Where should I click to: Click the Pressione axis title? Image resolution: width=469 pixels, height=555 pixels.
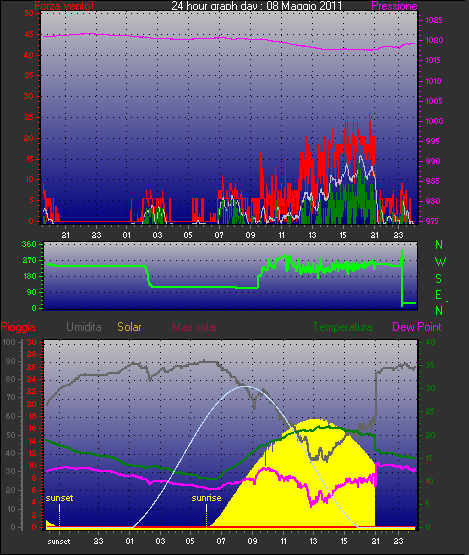394,6
